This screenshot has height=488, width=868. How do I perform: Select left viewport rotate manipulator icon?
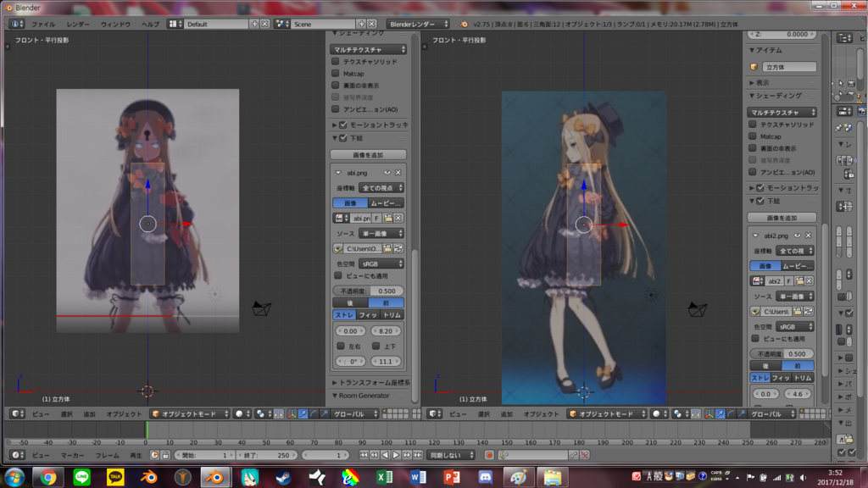(314, 413)
